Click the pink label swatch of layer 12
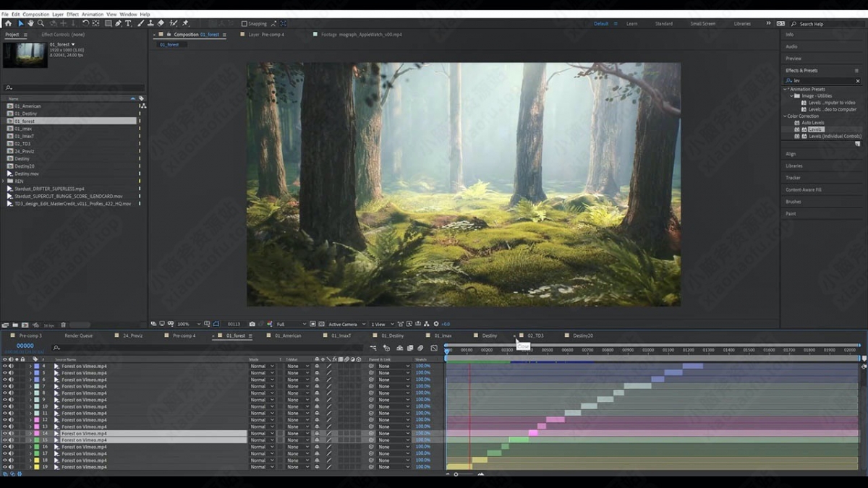 point(35,420)
